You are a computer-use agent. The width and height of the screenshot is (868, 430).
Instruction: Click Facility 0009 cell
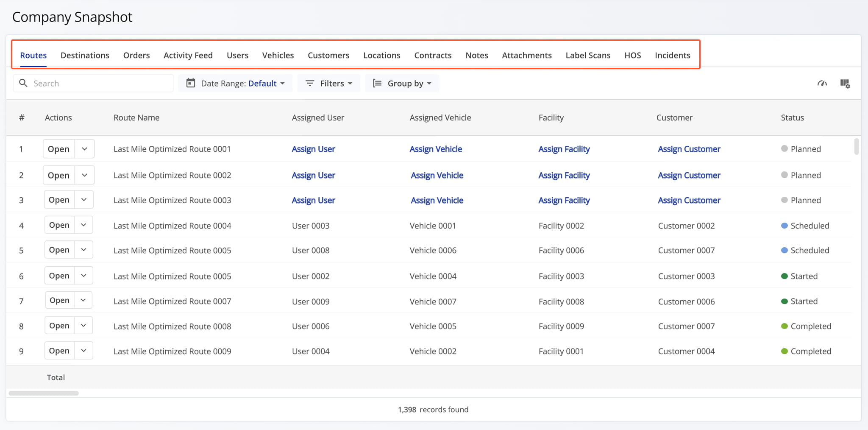[x=561, y=326]
